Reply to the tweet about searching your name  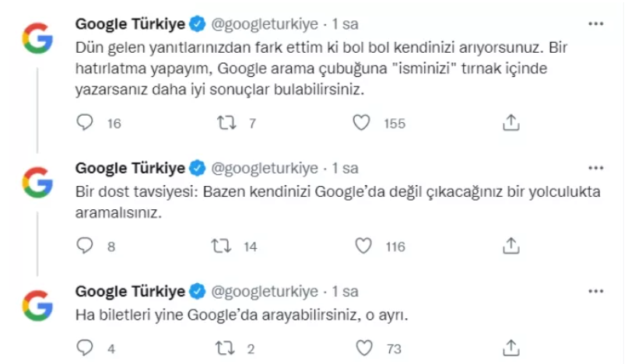click(x=86, y=122)
